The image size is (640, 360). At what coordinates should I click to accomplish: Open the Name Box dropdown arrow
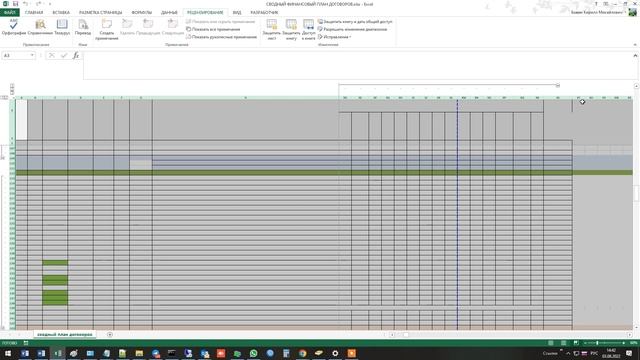point(32,56)
